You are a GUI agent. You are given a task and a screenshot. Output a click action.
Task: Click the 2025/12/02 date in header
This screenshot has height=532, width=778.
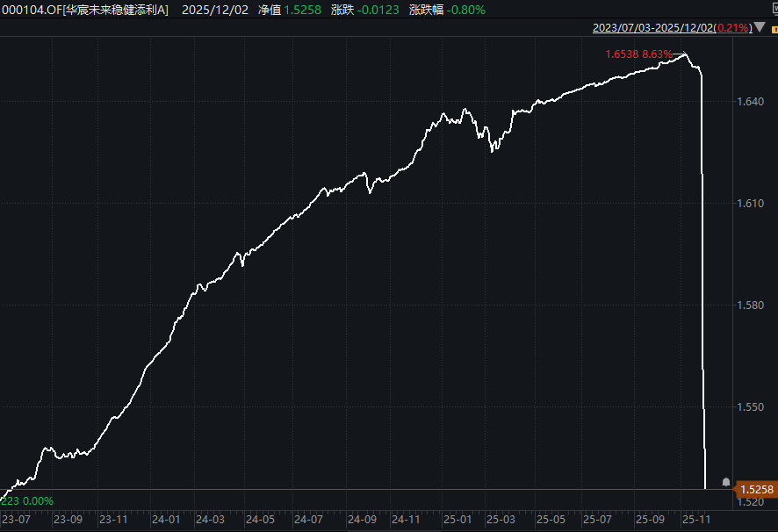click(x=217, y=9)
